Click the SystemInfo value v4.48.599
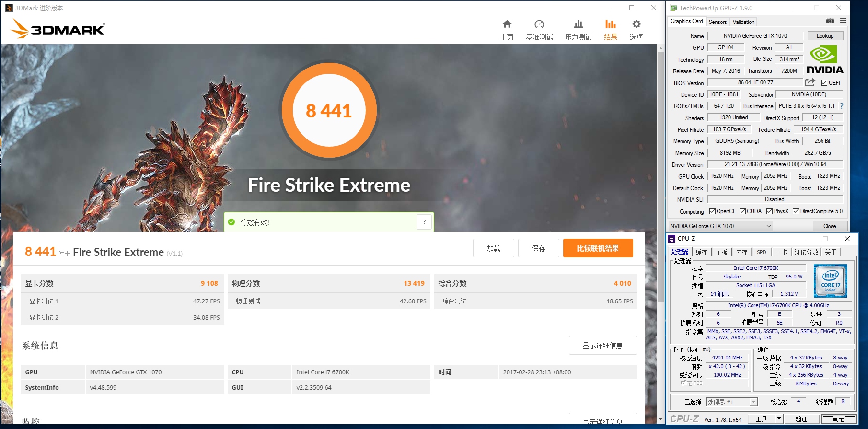Screen dimensions: 868x429 [x=103, y=387]
